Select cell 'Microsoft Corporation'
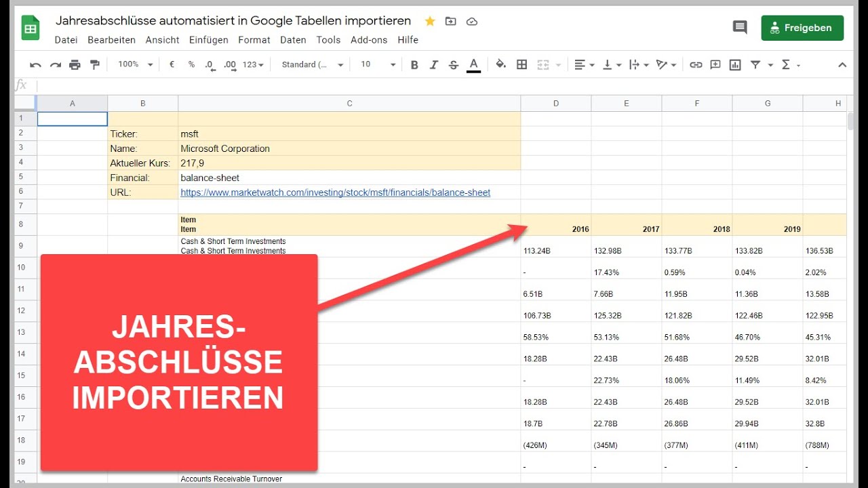868x488 pixels. (349, 148)
